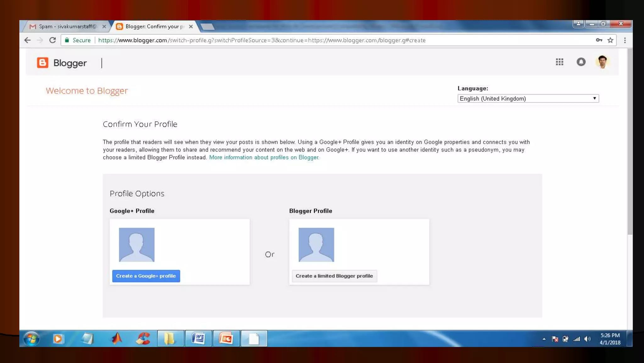Open Microsoft Word from the taskbar
The height and width of the screenshot is (363, 644).
pyautogui.click(x=198, y=338)
